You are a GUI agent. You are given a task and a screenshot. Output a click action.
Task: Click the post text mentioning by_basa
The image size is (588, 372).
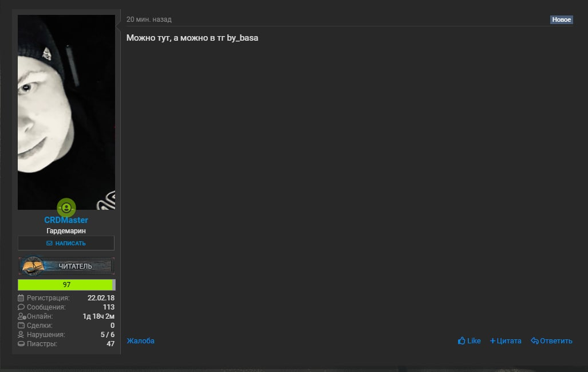click(x=192, y=38)
